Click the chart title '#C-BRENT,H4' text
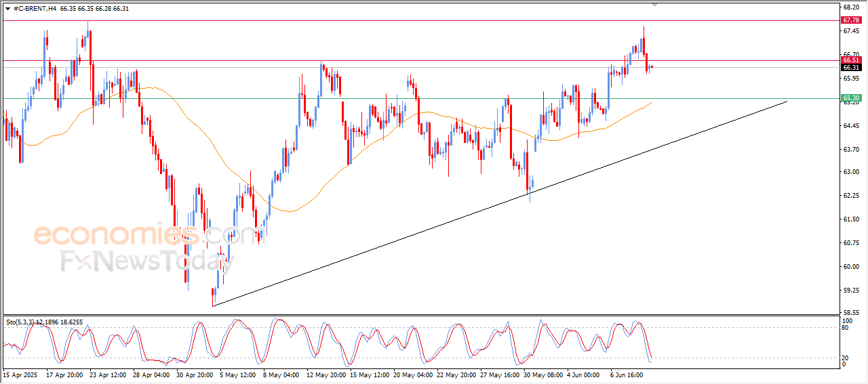Viewport: 868px width, 384px height. pos(35,9)
